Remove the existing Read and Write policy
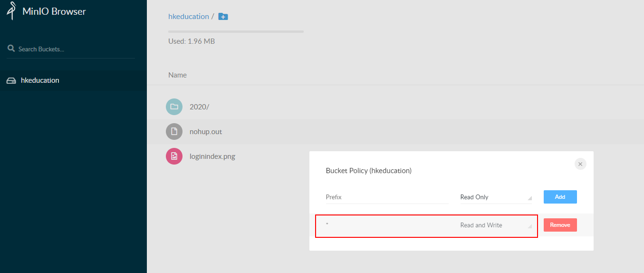 point(560,225)
